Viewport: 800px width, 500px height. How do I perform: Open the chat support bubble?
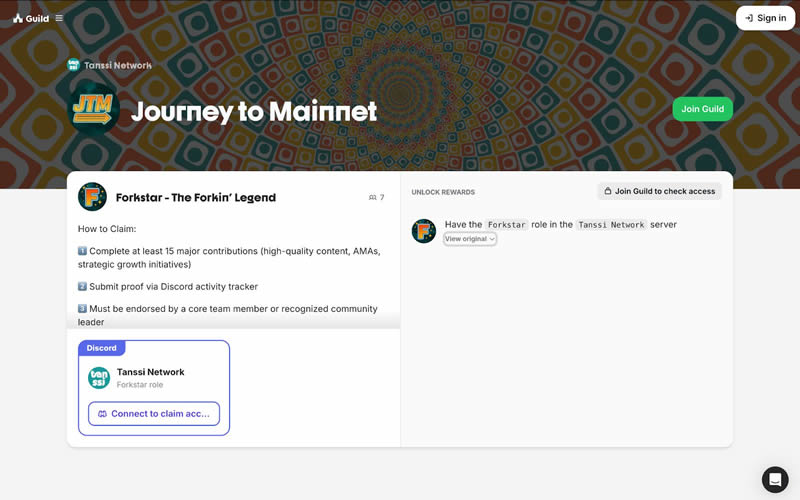(775, 480)
